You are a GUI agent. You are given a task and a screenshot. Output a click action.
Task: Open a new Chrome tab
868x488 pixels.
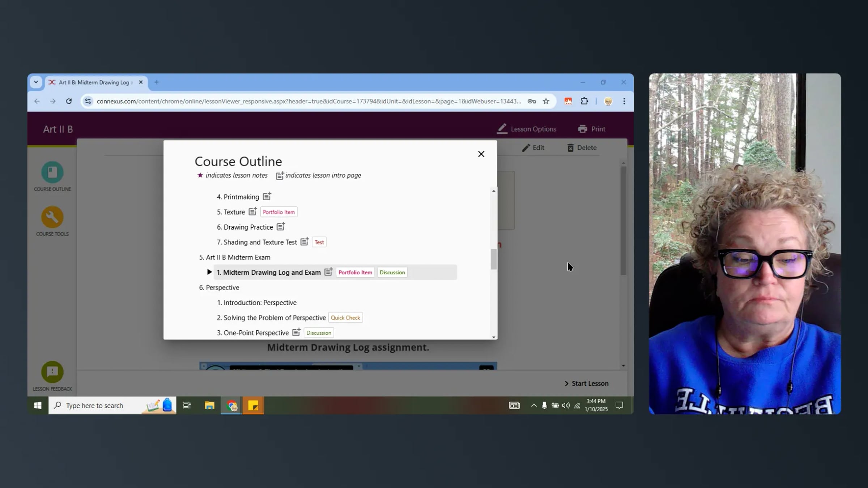[x=157, y=82]
